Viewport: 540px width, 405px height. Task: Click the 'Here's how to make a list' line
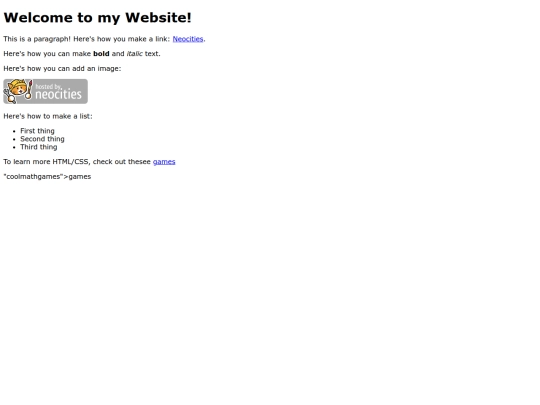pos(48,116)
